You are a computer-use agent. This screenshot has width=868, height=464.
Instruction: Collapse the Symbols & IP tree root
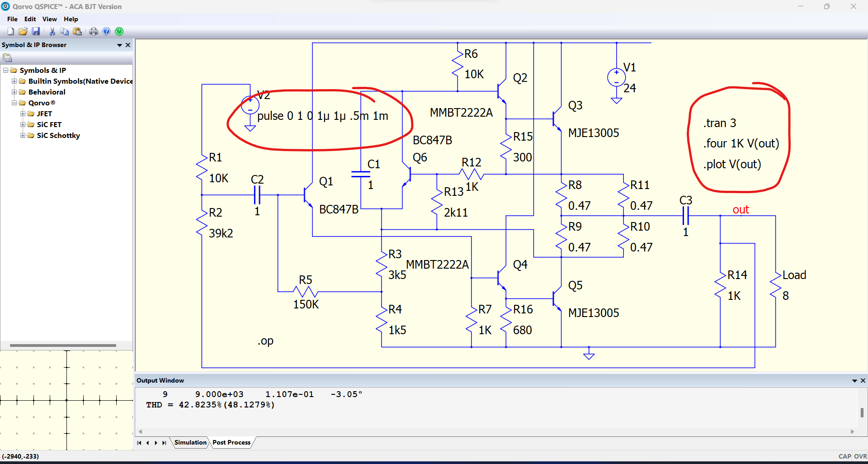[x=5, y=70]
